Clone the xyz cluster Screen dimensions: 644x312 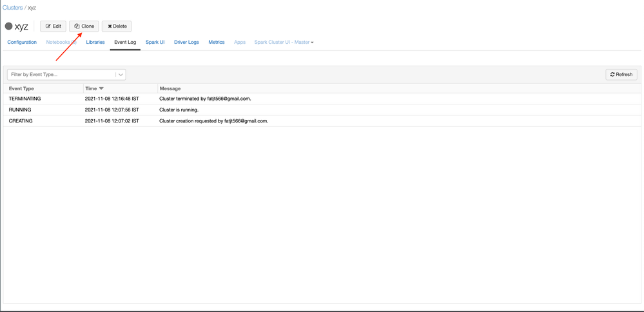point(84,26)
